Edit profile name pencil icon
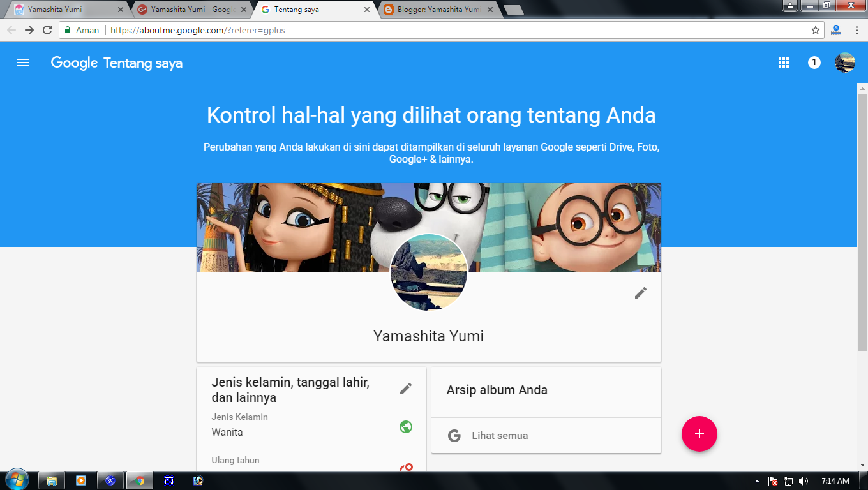Viewport: 868px width, 490px height. [641, 293]
